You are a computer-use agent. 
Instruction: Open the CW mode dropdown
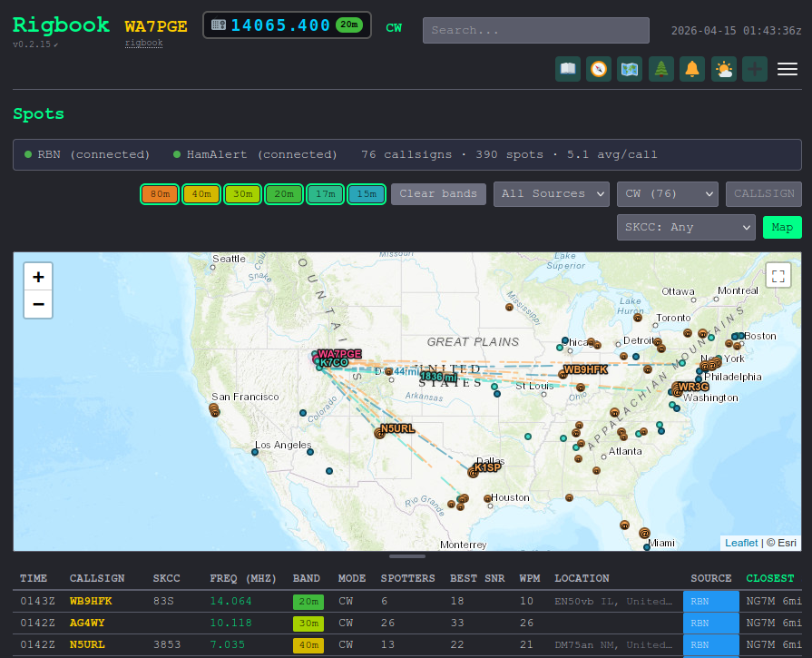coord(667,193)
